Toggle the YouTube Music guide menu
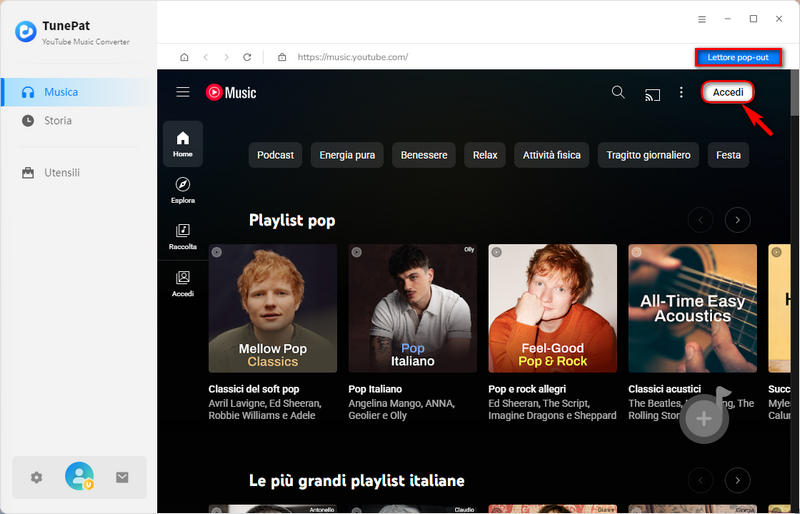This screenshot has width=800, height=514. [183, 92]
